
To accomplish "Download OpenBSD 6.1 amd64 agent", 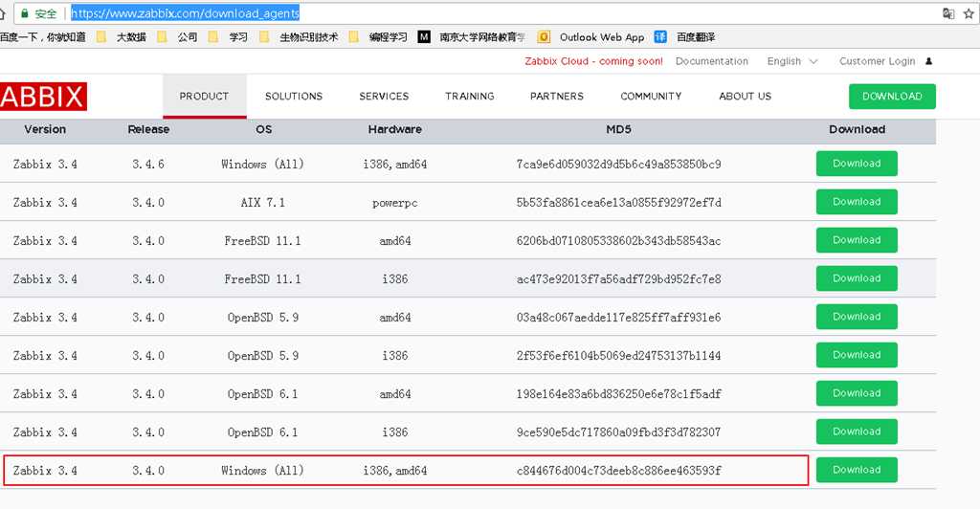I will click(857, 393).
